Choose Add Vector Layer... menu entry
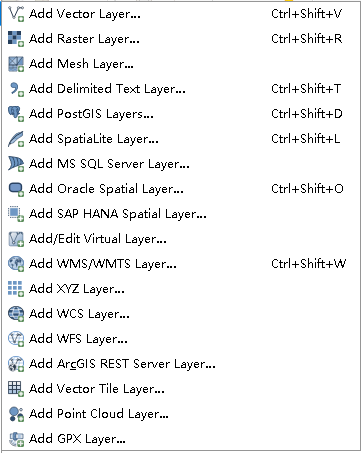 click(x=180, y=14)
